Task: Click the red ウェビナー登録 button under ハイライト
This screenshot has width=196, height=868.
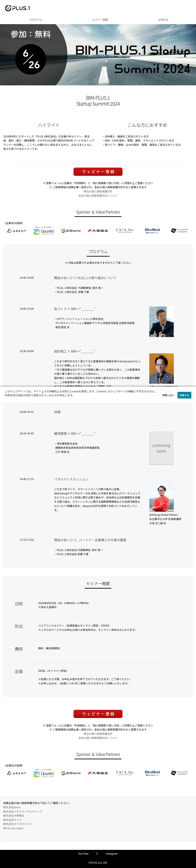Action: (x=98, y=172)
